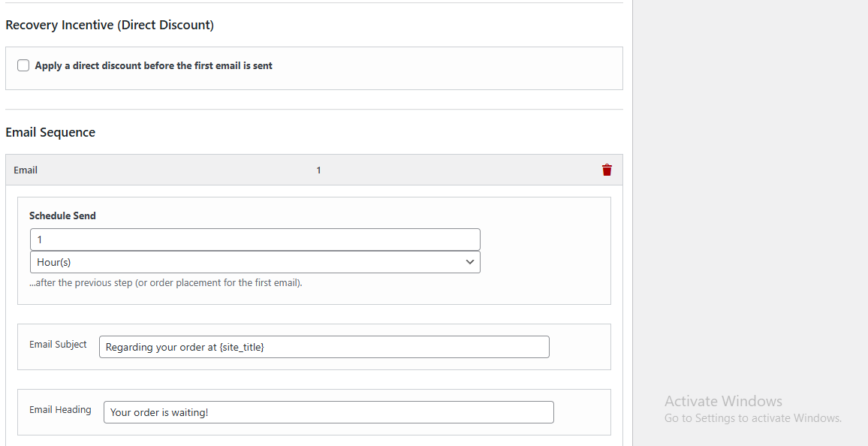Click into the Email Subject text field
The height and width of the screenshot is (446, 868).
[x=324, y=347]
